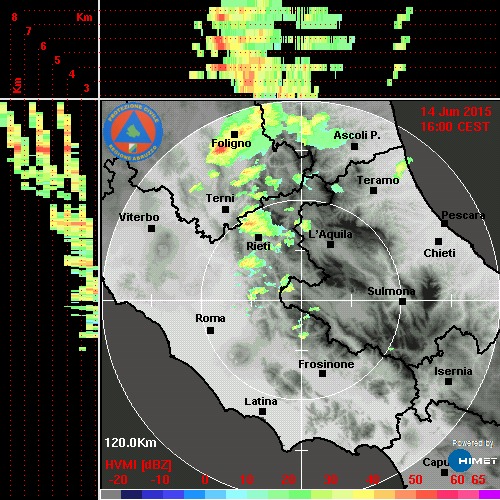The image size is (500, 500).
Task: Click the 60 dBZ legend value
Action: pyautogui.click(x=457, y=480)
